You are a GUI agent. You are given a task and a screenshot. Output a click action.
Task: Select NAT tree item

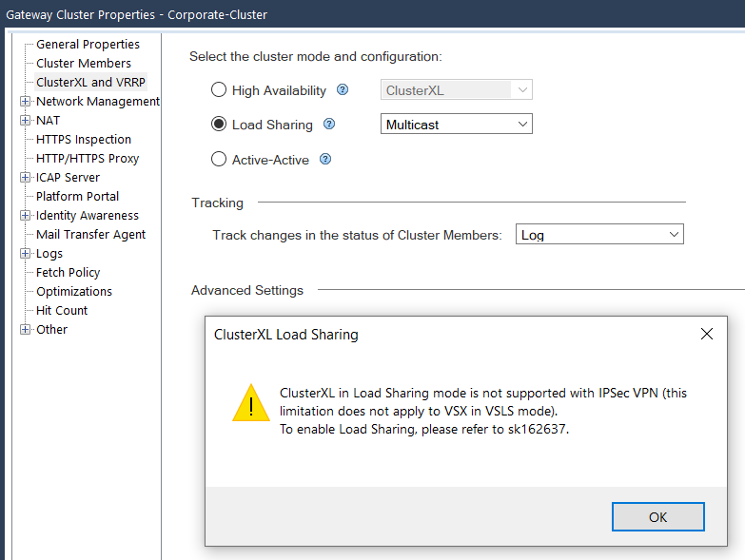tap(48, 120)
